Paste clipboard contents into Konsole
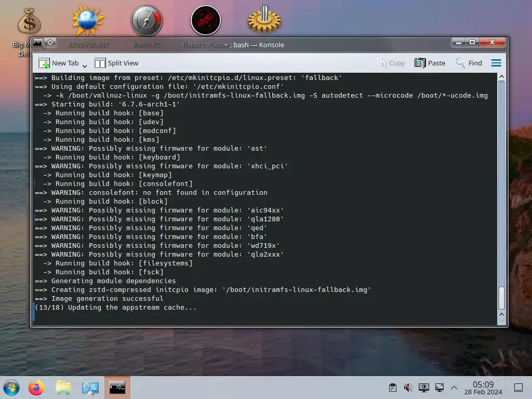Screen dimensions: 532x399 pos(430,63)
